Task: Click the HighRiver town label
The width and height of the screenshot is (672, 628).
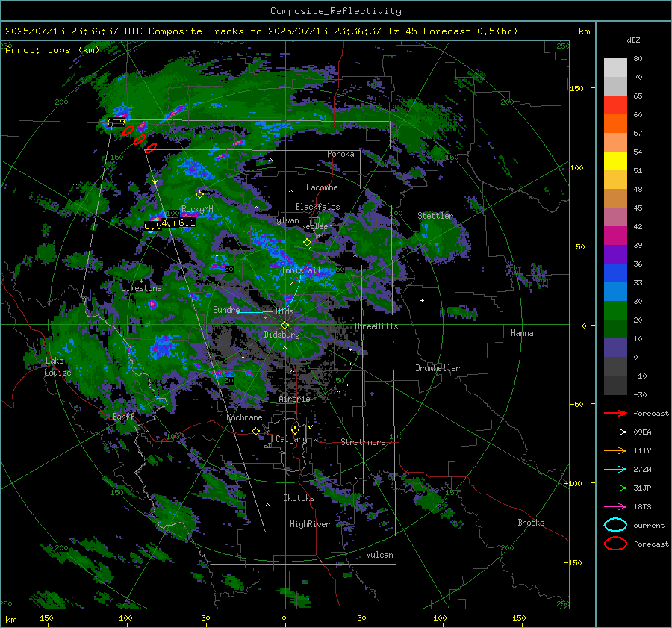Action: tap(310, 524)
